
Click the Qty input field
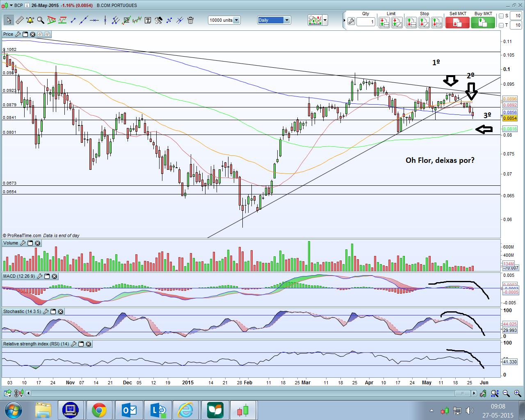tap(366, 22)
